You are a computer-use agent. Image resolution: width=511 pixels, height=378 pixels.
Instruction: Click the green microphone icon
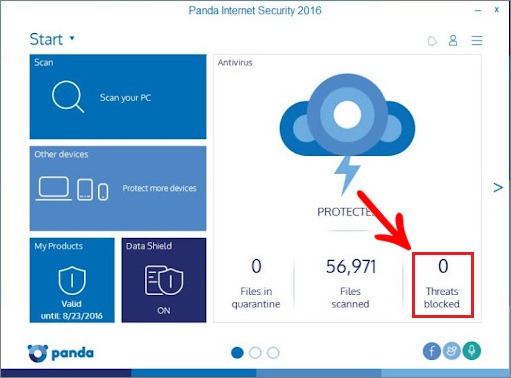point(472,351)
